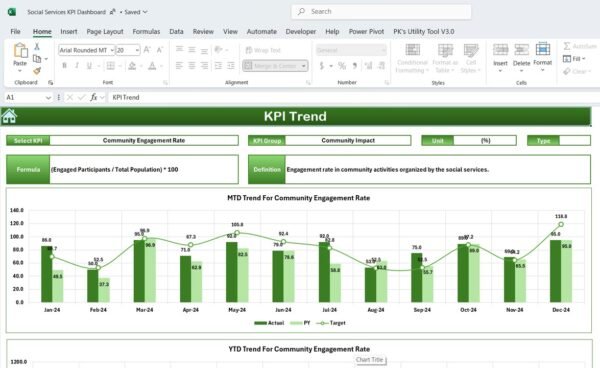Open the Clipboard dialog launcher
The width and height of the screenshot is (600, 368).
51,82
